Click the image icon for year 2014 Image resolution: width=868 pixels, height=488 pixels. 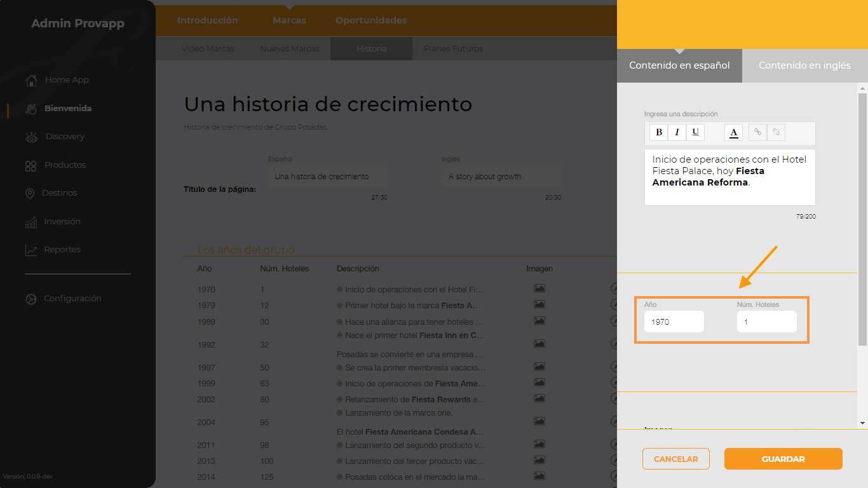point(539,476)
